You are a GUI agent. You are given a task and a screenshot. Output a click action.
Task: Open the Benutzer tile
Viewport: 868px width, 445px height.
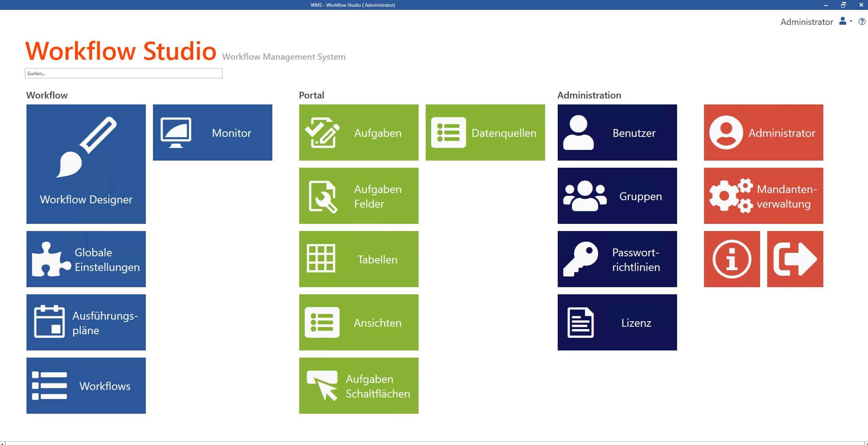point(617,133)
